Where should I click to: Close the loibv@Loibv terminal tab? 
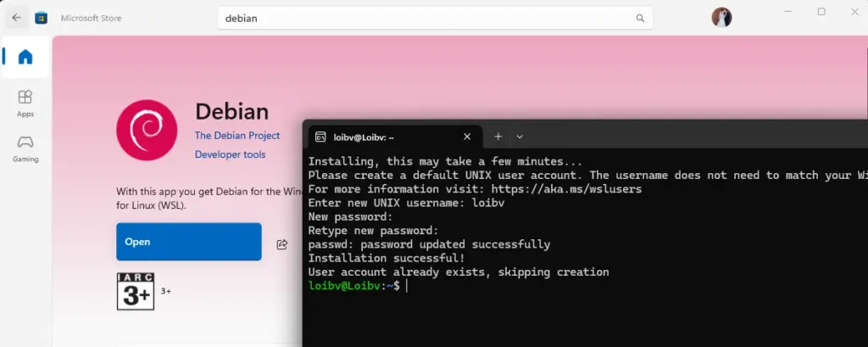(467, 137)
